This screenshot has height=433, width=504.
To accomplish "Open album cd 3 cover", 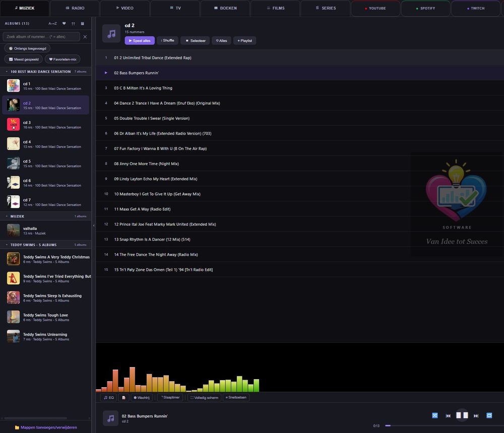I will 13,124.
